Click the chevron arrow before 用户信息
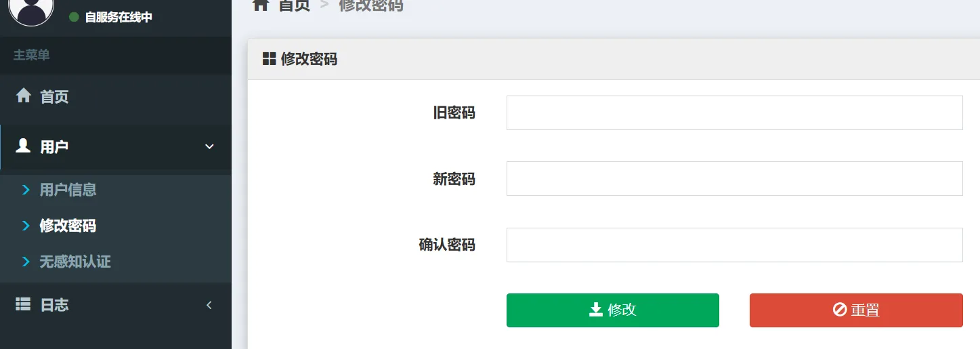 click(26, 190)
